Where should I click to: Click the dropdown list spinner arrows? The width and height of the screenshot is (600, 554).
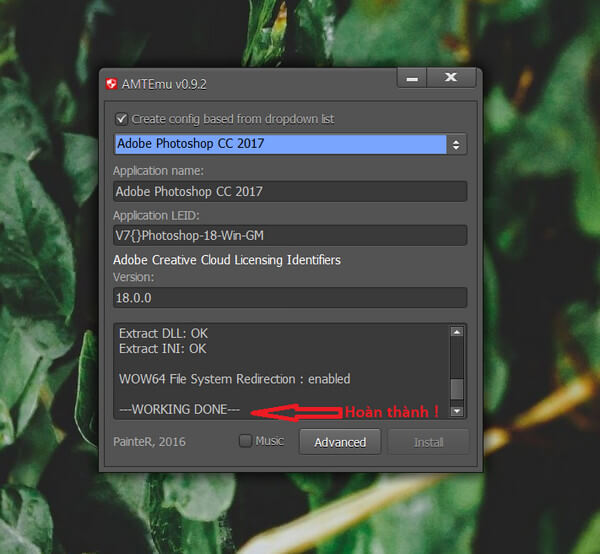coord(456,144)
